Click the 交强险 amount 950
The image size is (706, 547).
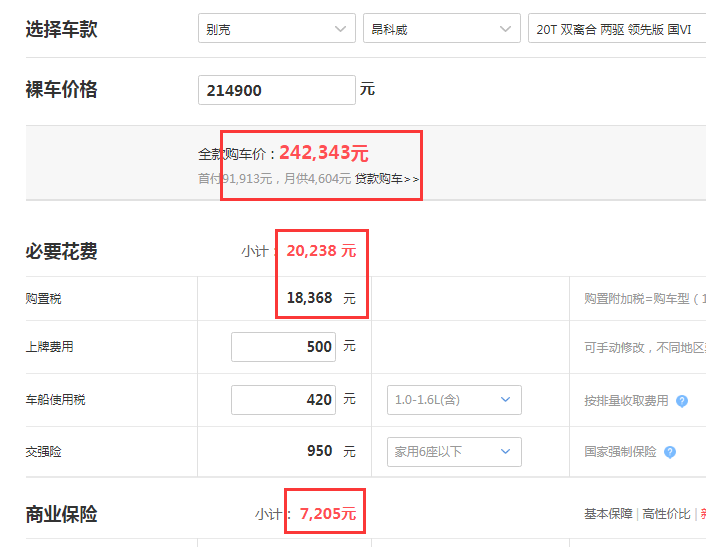[320, 451]
